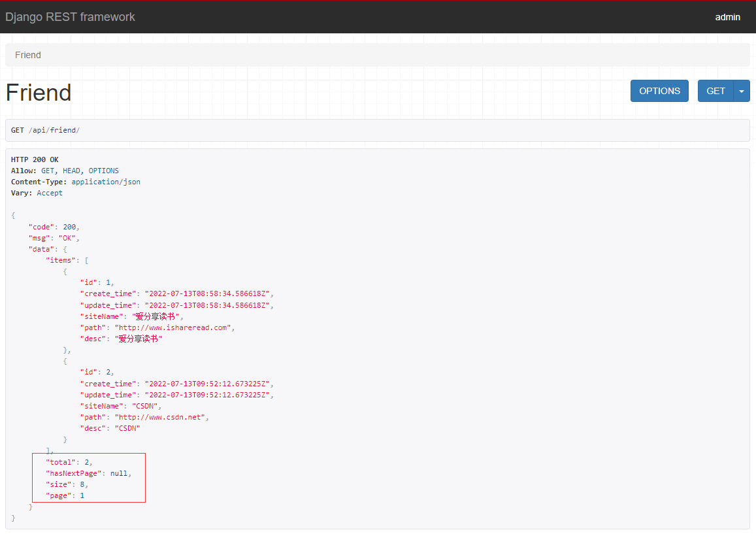756x534 pixels.
Task: Click the Vary: Accept header line
Action: 37,193
